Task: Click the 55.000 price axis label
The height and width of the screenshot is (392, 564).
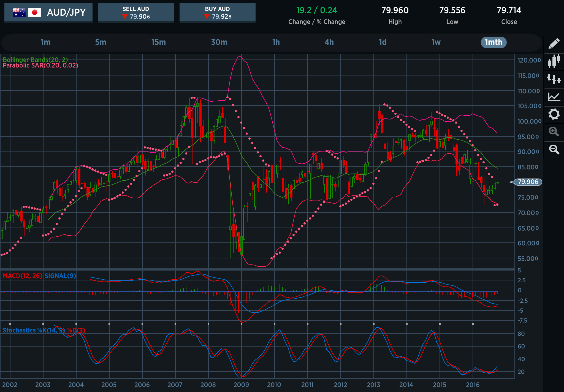Action: pyautogui.click(x=528, y=259)
